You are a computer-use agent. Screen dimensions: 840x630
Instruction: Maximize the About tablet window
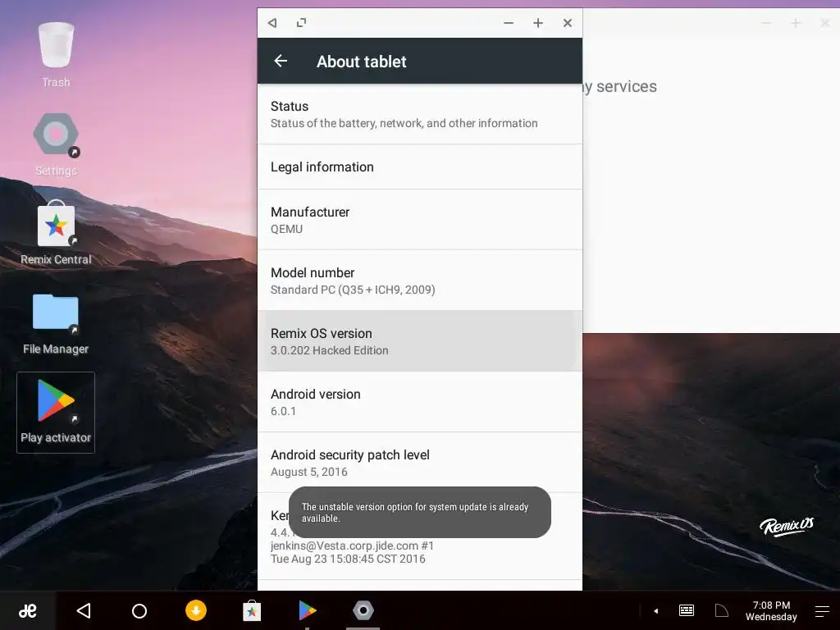click(538, 23)
